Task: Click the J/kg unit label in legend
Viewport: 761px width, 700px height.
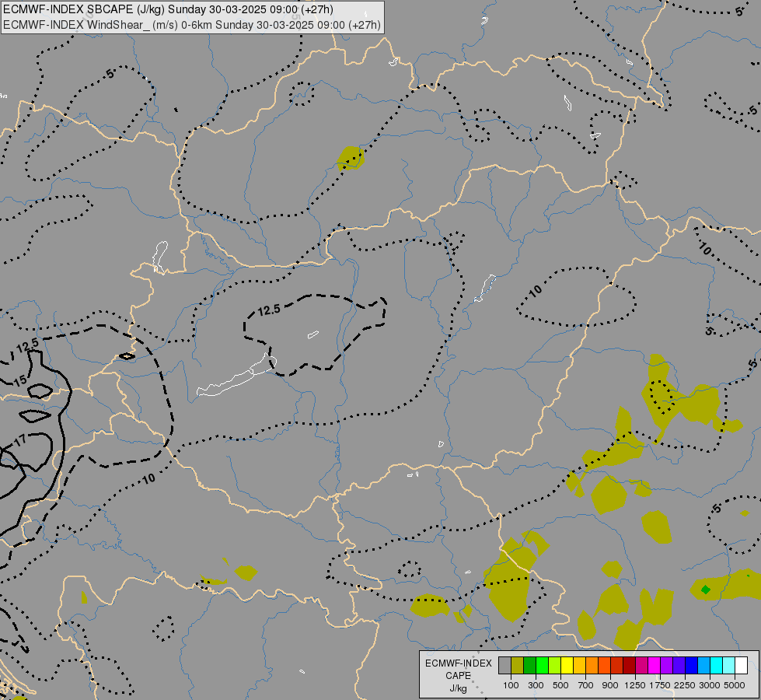Action: pyautogui.click(x=458, y=689)
